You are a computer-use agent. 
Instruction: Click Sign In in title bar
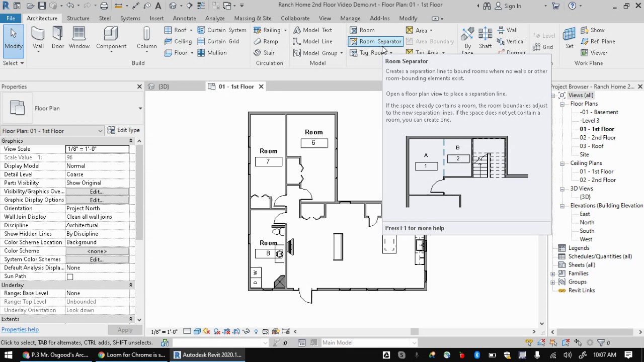508,6
